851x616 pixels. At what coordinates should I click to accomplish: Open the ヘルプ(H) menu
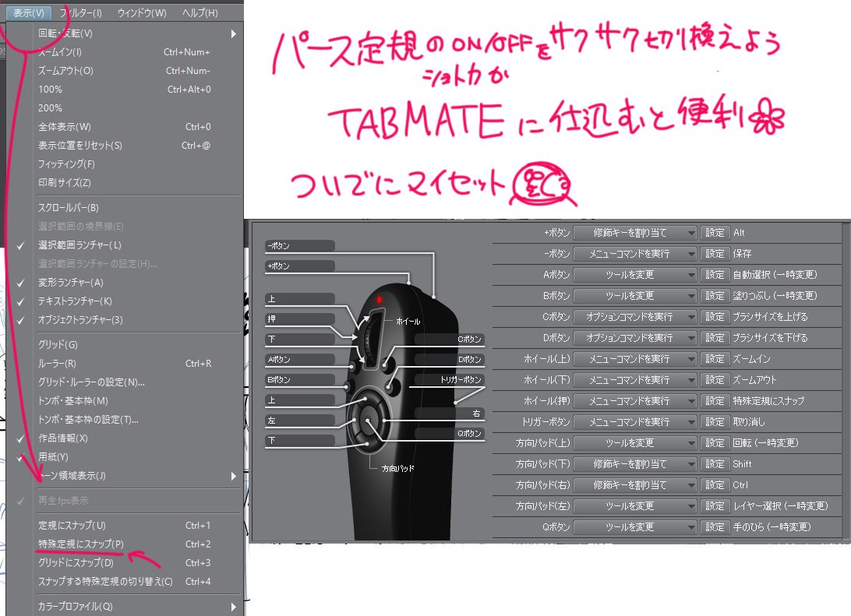tap(200, 13)
